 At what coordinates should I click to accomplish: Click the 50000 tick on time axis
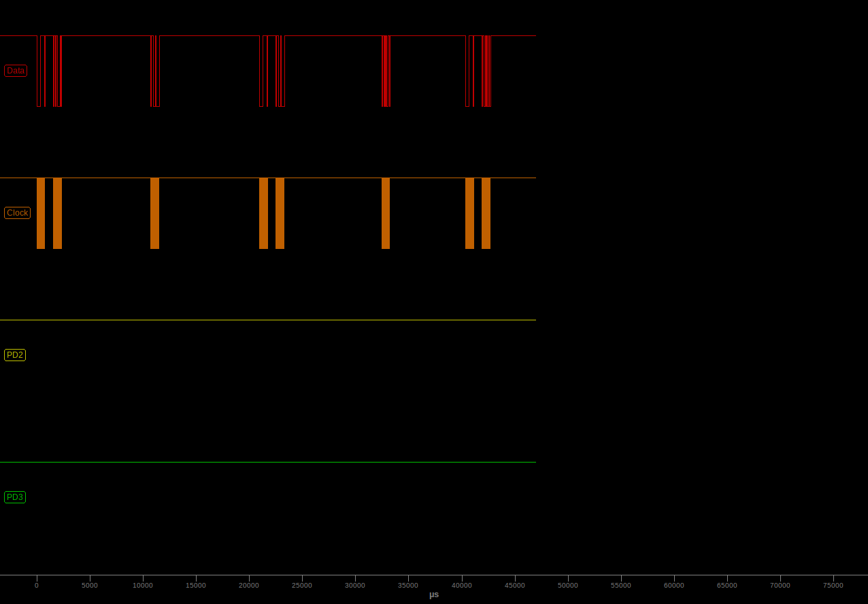coord(568,585)
